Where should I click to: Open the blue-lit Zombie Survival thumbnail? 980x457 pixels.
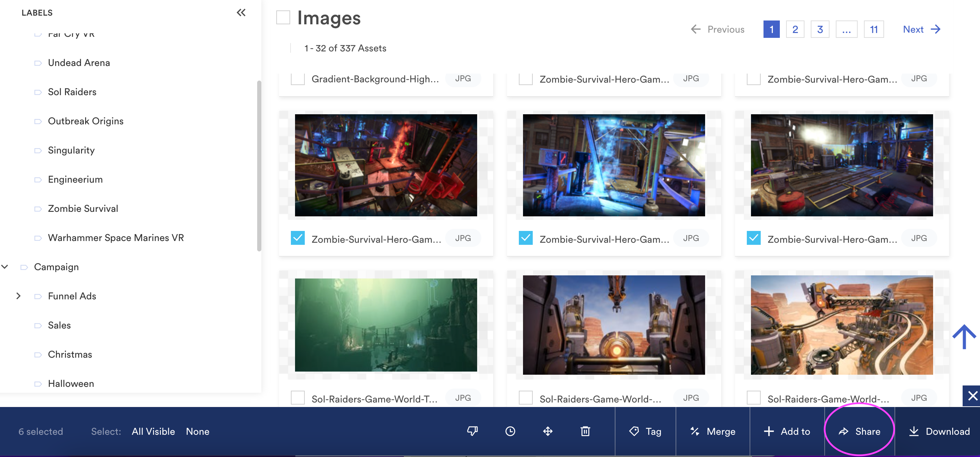(614, 165)
